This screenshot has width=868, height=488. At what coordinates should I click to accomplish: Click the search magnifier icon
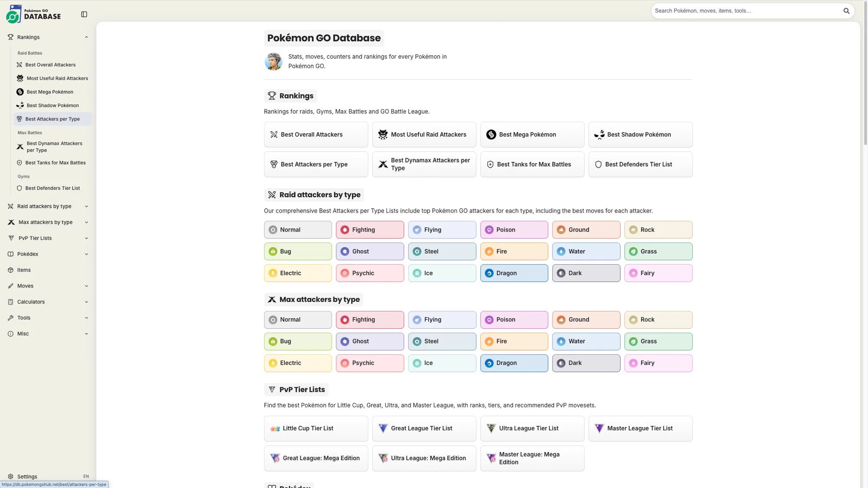click(x=846, y=11)
